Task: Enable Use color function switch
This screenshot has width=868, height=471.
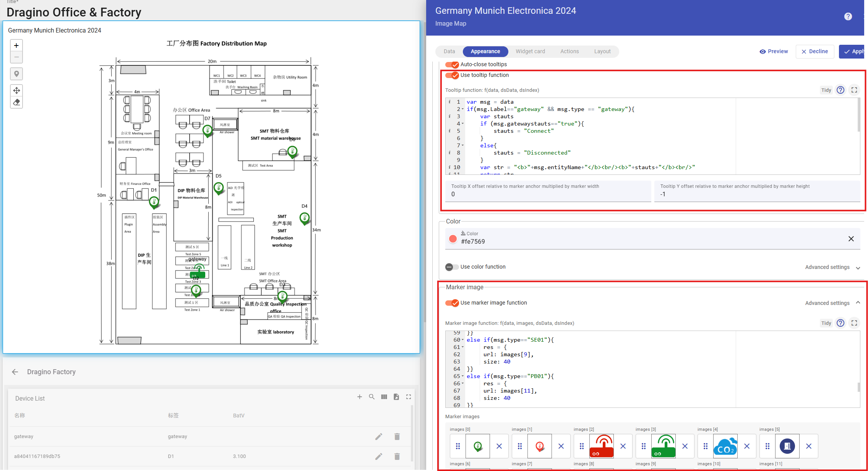Action: 452,267
